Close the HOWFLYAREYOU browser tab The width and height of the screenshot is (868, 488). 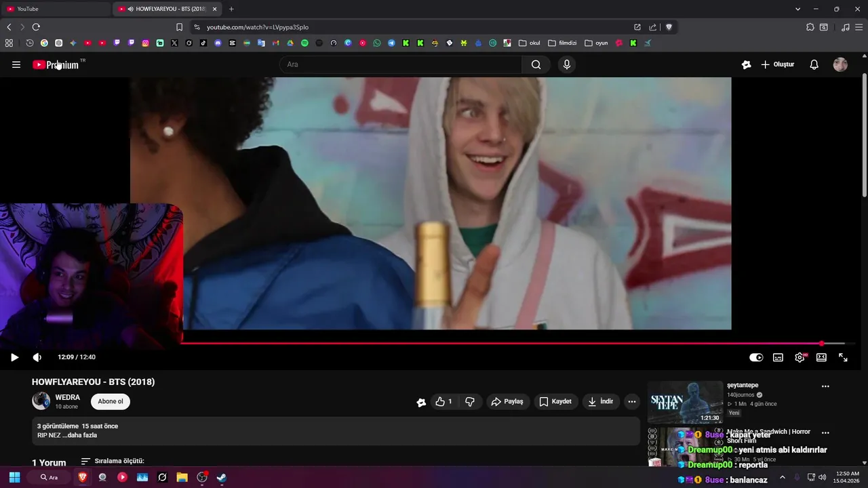pos(215,9)
